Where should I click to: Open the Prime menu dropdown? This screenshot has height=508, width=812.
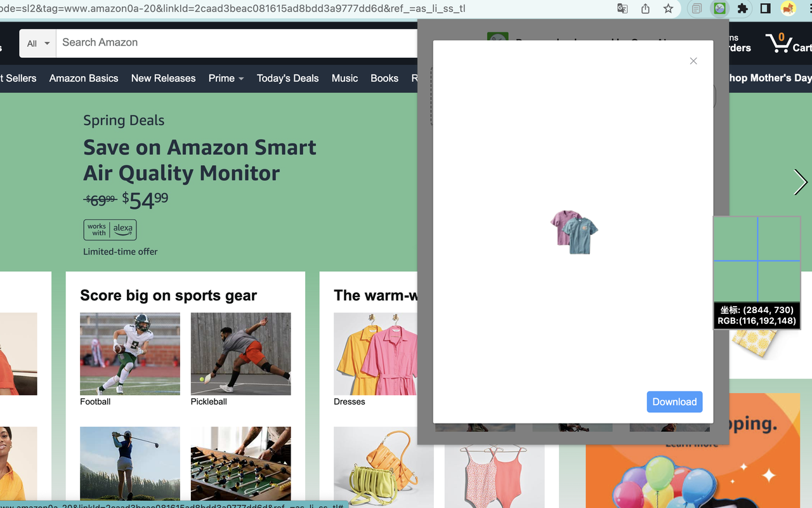tap(226, 78)
